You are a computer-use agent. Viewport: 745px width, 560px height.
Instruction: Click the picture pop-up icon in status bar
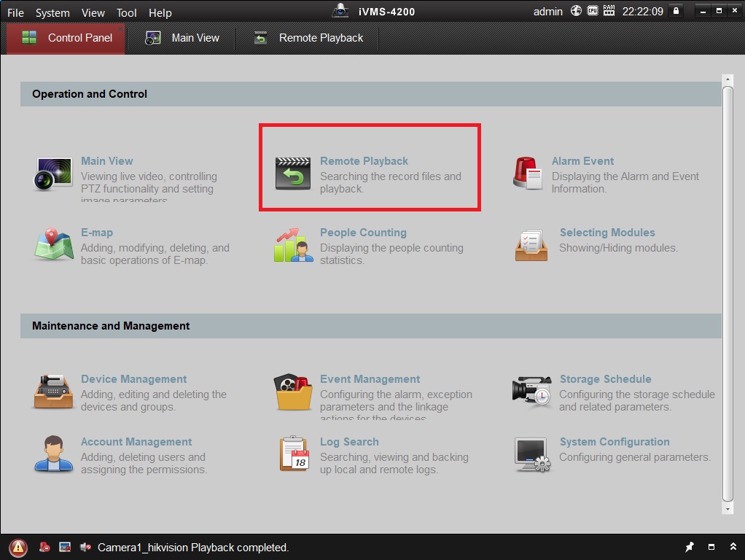coord(65,547)
